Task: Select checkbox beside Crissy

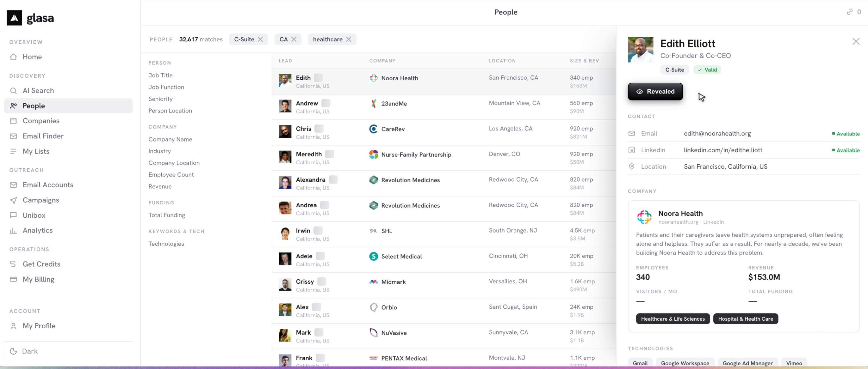Action: click(321, 281)
